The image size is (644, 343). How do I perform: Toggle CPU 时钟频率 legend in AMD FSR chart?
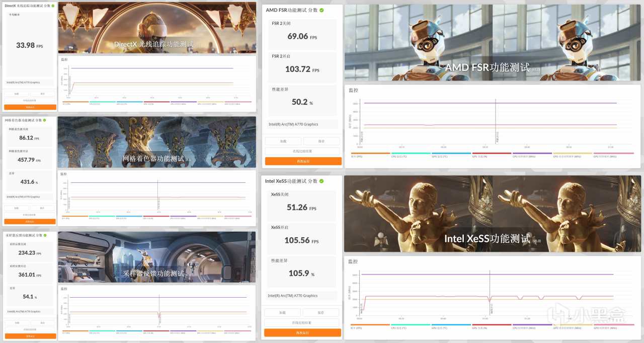(532, 155)
